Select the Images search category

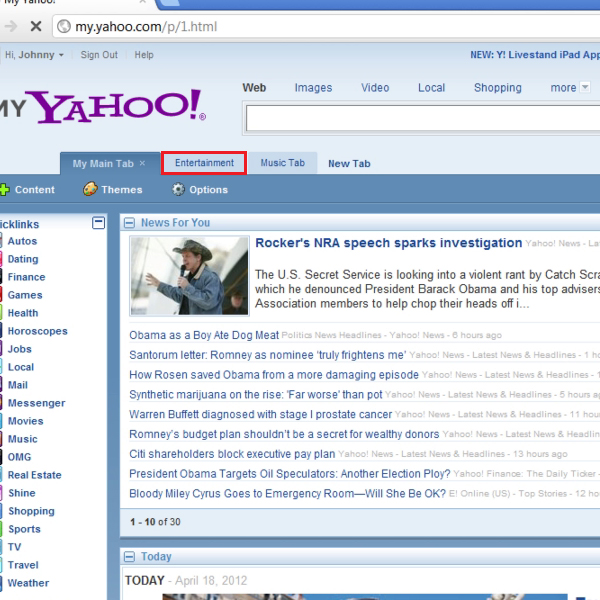click(x=313, y=88)
